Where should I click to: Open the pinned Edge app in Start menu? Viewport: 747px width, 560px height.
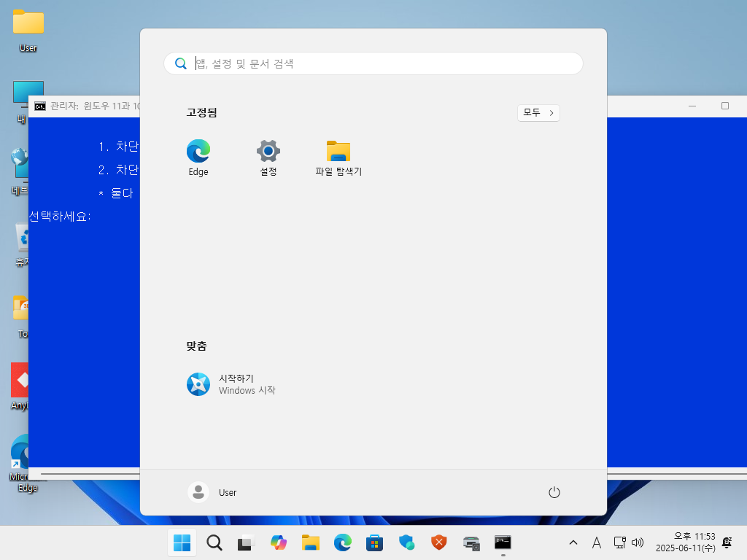pos(198,158)
